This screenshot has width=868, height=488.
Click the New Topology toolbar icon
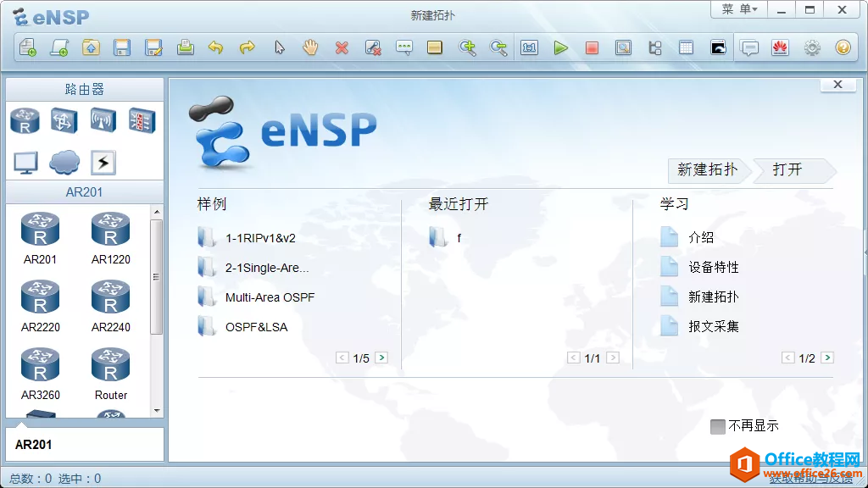click(x=28, y=47)
